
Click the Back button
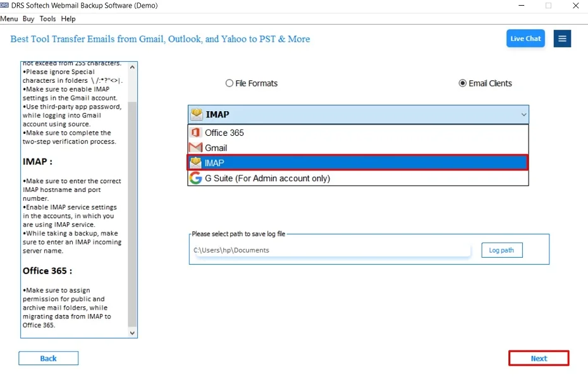(48, 358)
